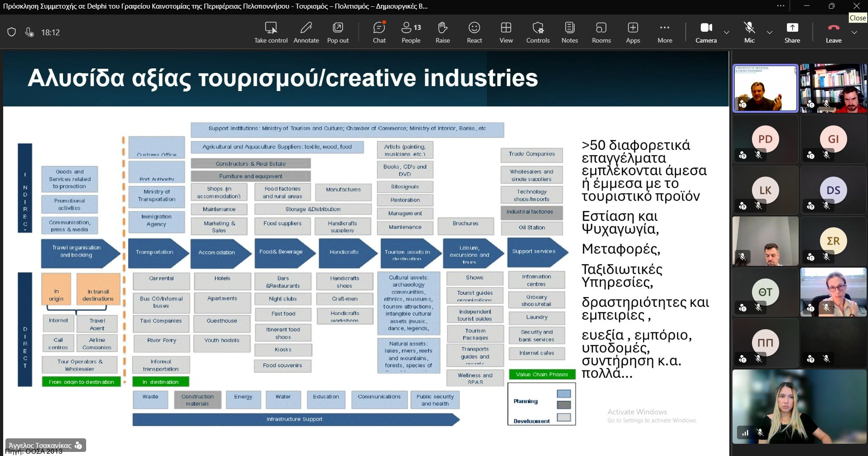The height and width of the screenshot is (456, 868).
Task: Show the People participant list
Action: click(x=411, y=32)
